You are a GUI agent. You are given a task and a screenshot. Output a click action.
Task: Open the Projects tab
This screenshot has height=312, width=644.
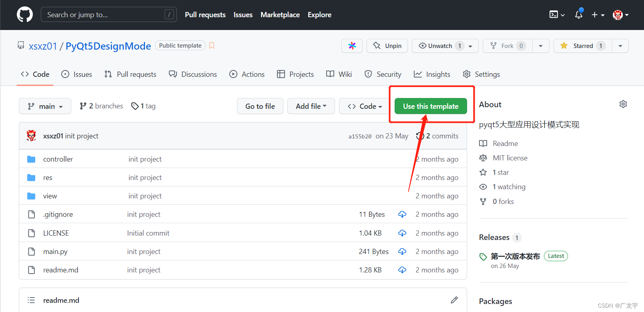(x=295, y=74)
